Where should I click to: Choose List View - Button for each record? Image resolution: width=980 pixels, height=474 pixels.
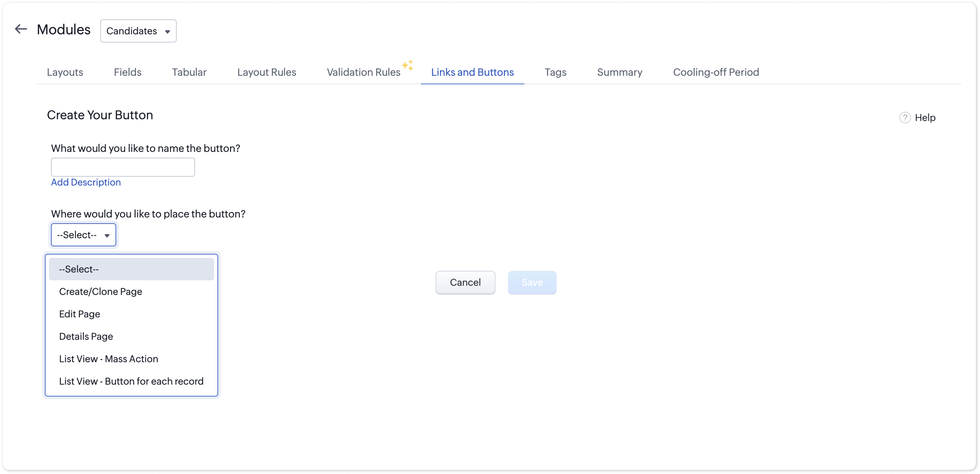pos(131,381)
